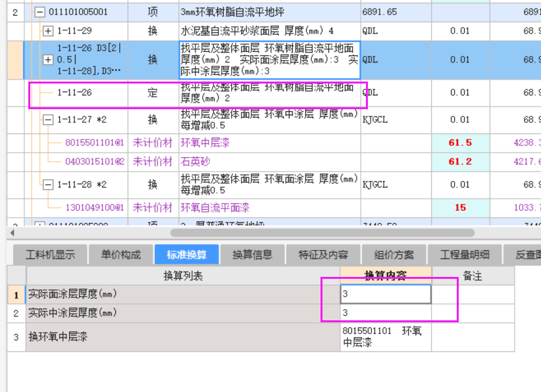Image resolution: width=541 pixels, height=392 pixels.
Task: Select material code 0403015101@2
Action: tap(95, 162)
